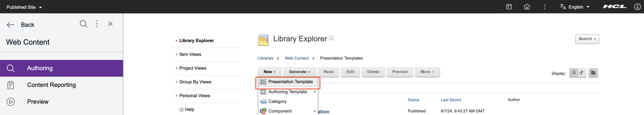Screen dimensions: 644x115
Task: Click the info icon beside HCL logo
Action: 637,7
